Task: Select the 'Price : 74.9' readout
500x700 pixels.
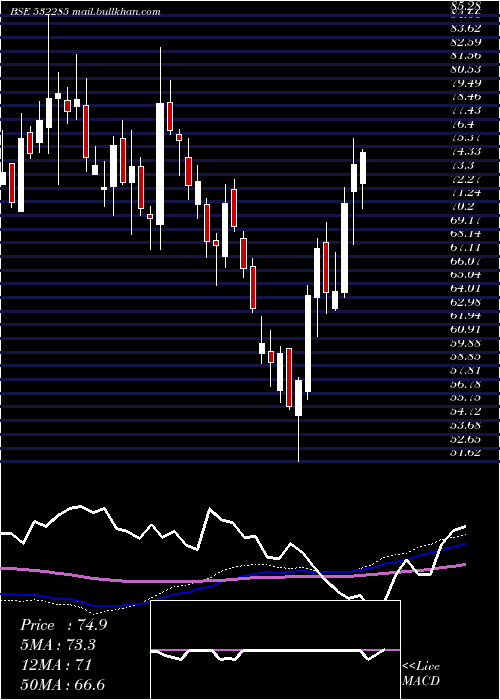Action: coord(63,625)
